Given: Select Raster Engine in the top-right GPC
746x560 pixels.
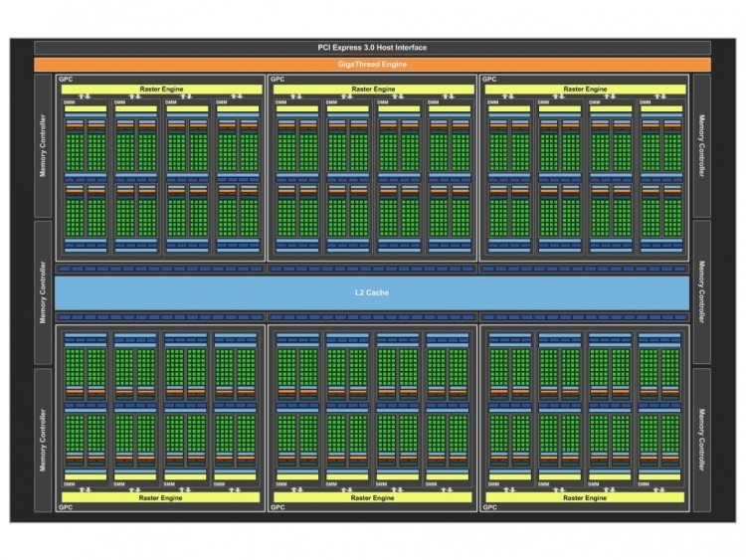Looking at the screenshot, I should pos(585,89).
